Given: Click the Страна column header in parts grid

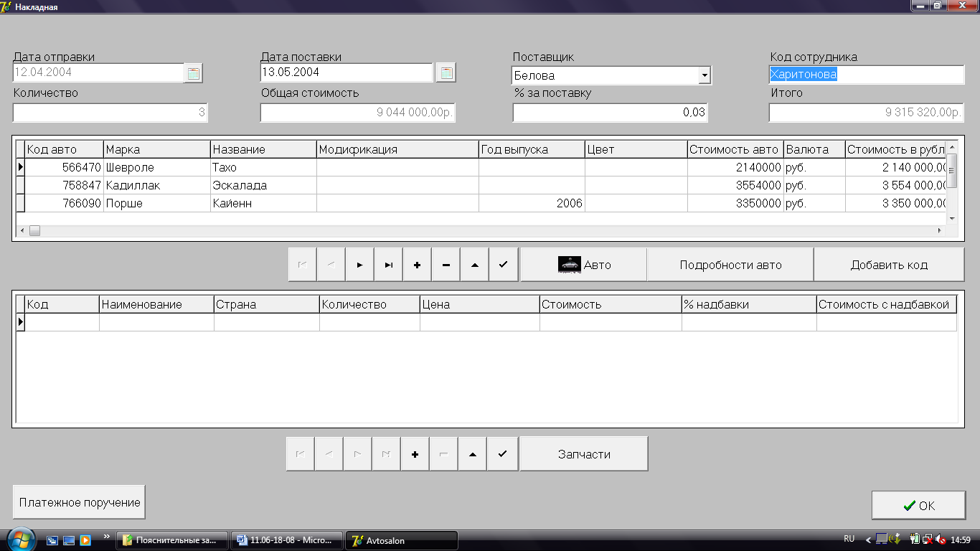Looking at the screenshot, I should [267, 304].
